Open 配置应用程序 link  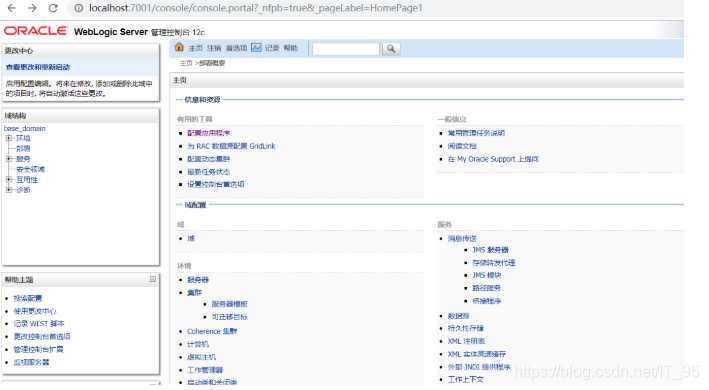208,133
